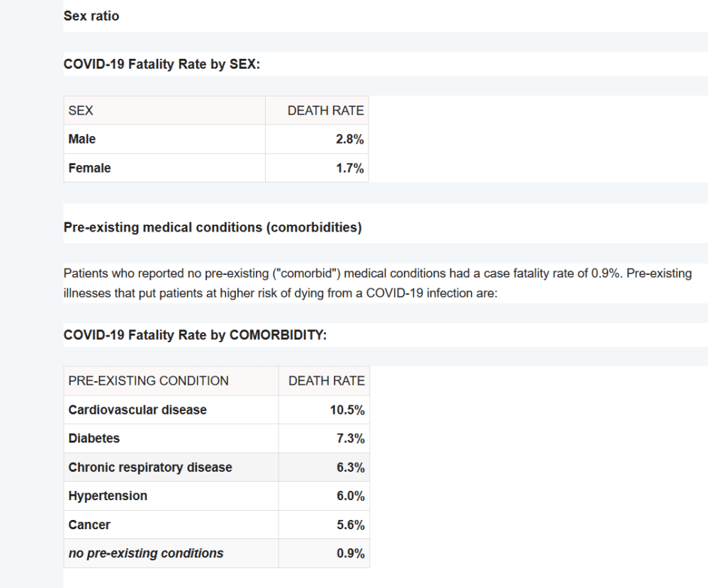The image size is (708, 588).
Task: Click the 1.7% female death rate
Action: click(349, 169)
